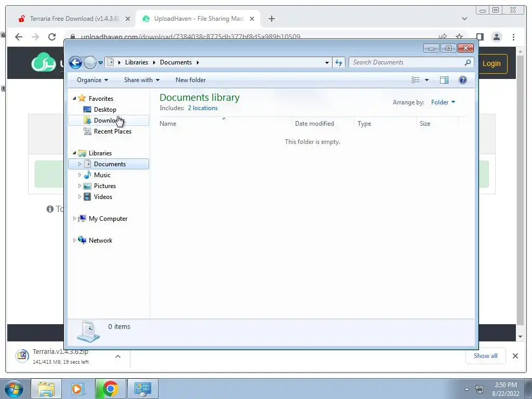This screenshot has width=532, height=399.
Task: Click Documents in the address breadcrumb
Action: click(x=176, y=62)
